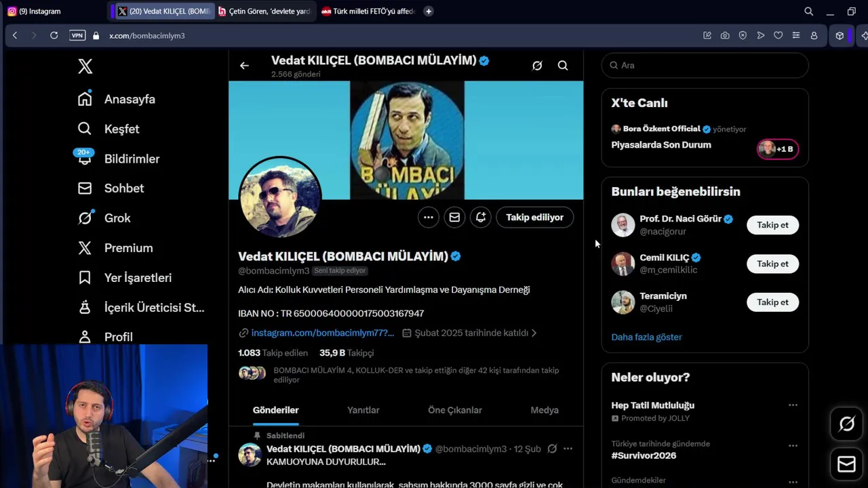Open the X logo home icon
The image size is (868, 488).
pos(85,66)
